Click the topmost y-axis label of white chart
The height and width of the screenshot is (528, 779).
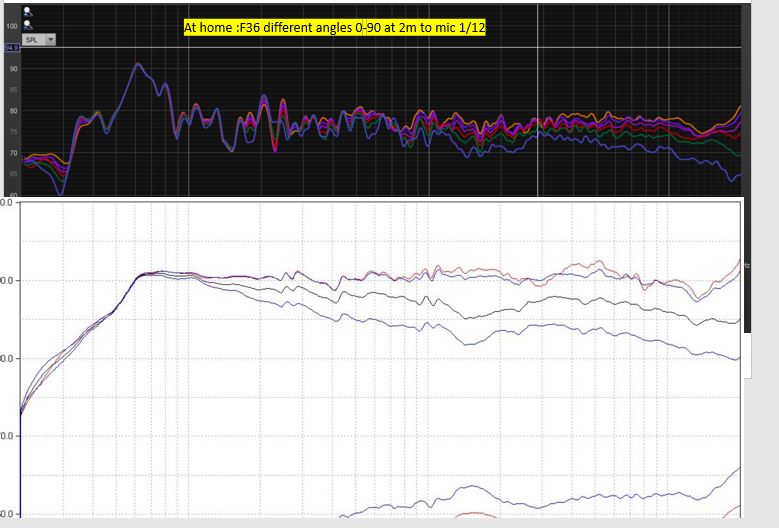(7, 202)
